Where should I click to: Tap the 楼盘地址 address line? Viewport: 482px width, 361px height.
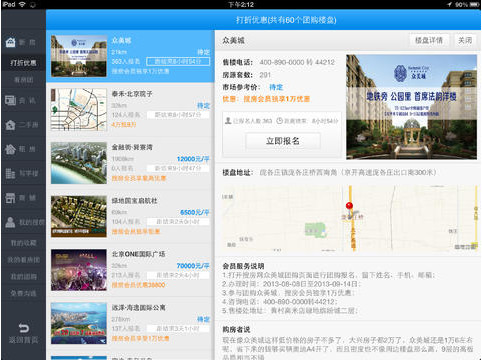click(329, 172)
